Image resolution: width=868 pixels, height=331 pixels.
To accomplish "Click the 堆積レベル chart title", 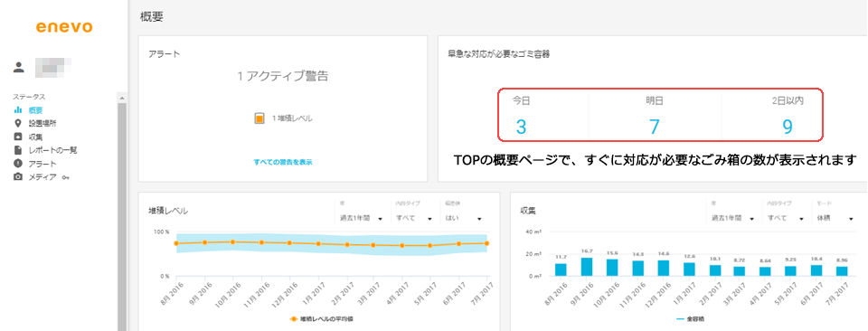I will (168, 211).
